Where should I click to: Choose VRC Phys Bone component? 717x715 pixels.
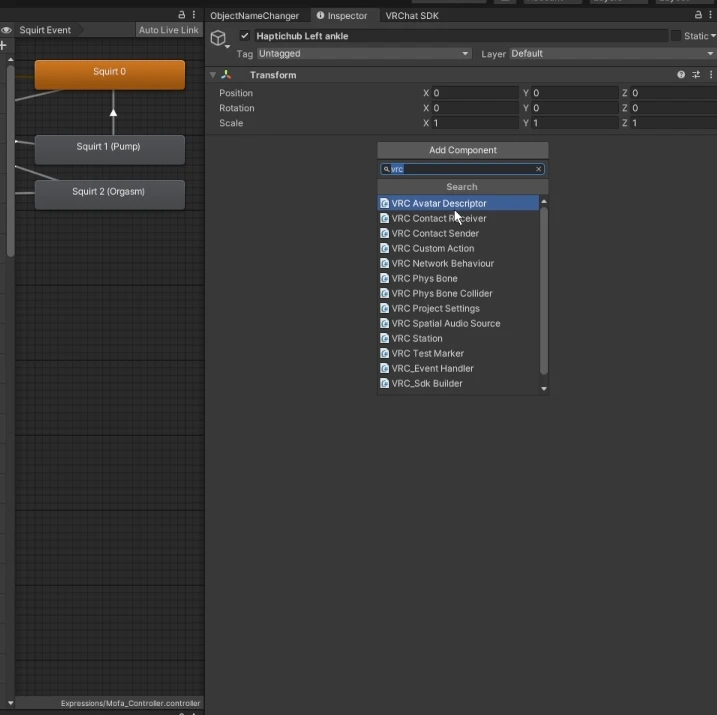[x=458, y=278]
